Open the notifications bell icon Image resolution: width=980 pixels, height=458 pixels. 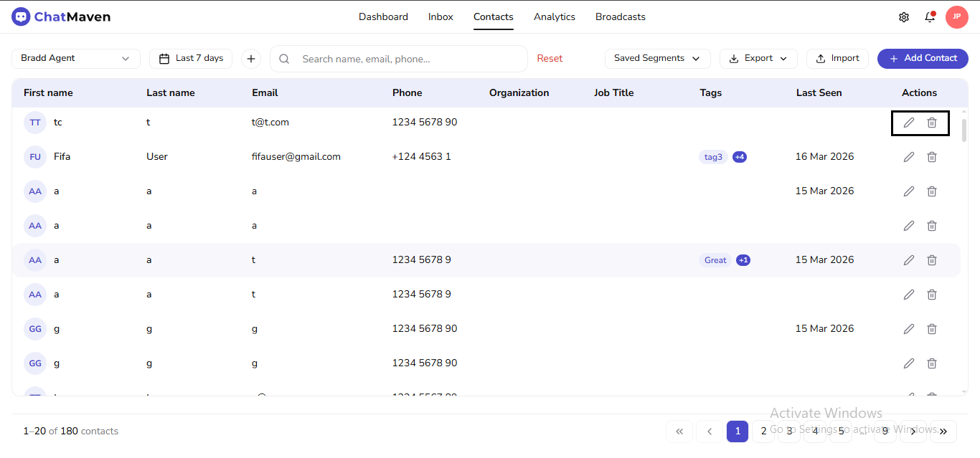pos(930,16)
